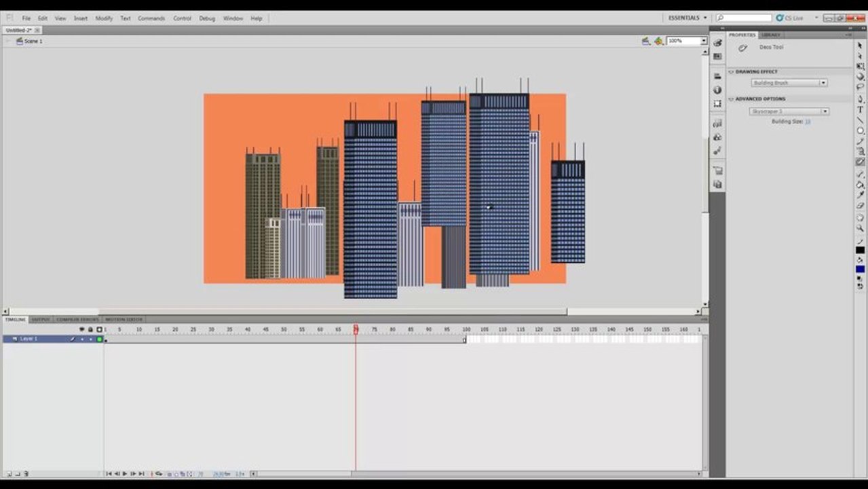Screen dimensions: 868x489
Task: Select the Text tool
Action: (x=860, y=110)
